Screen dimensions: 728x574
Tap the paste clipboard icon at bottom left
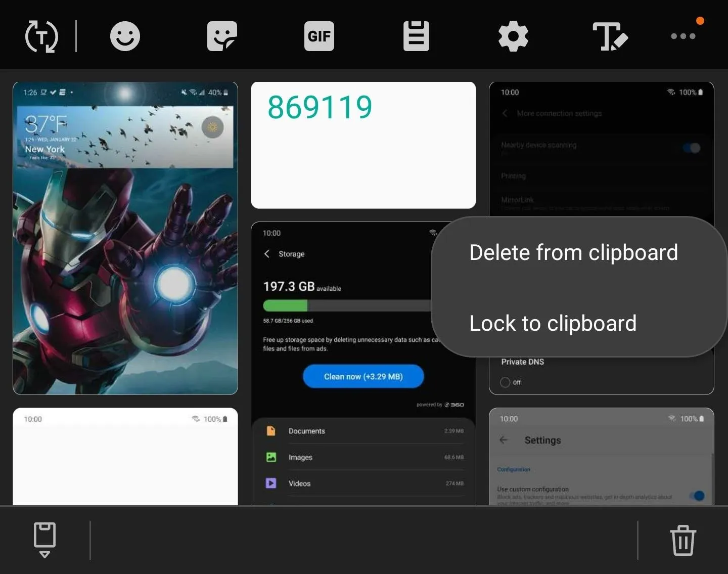(x=44, y=540)
